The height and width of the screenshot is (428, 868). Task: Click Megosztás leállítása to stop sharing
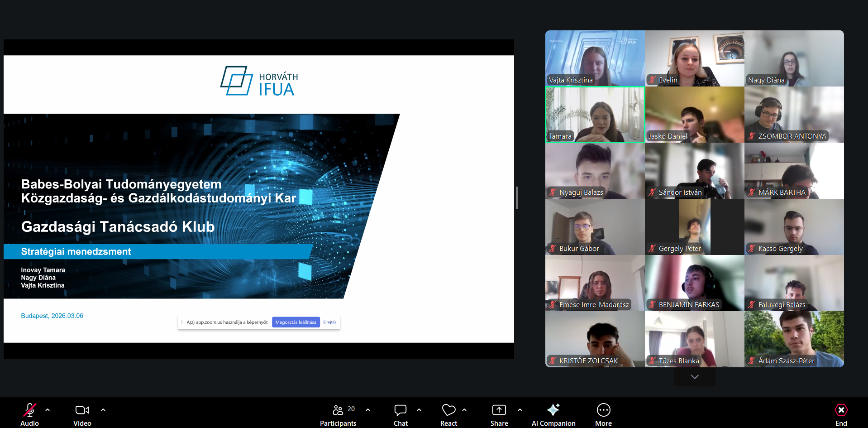[296, 322]
